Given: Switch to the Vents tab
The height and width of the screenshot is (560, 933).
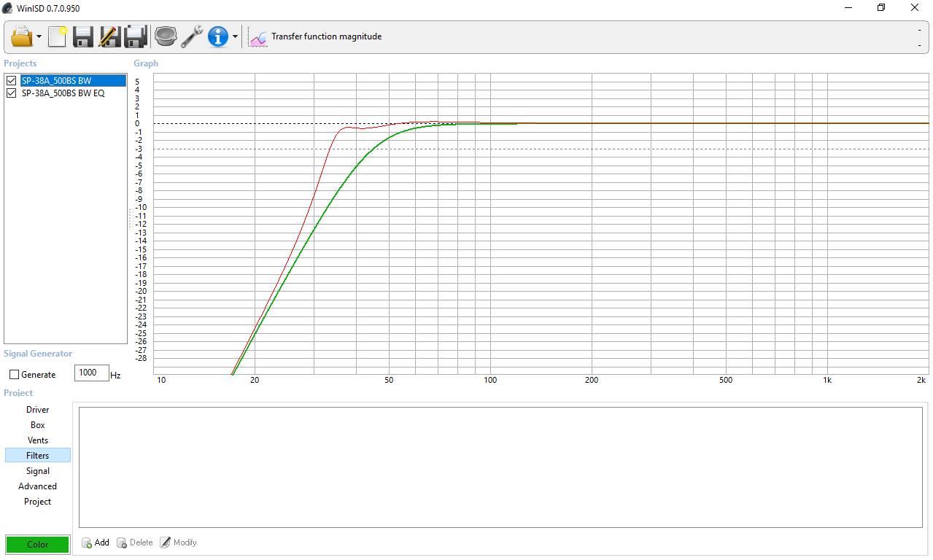Looking at the screenshot, I should (38, 440).
